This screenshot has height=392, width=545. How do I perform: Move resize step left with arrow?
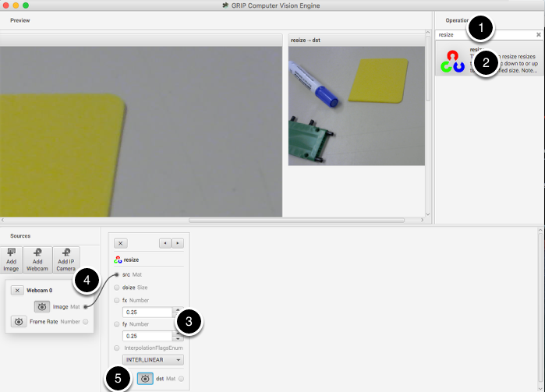(165, 243)
